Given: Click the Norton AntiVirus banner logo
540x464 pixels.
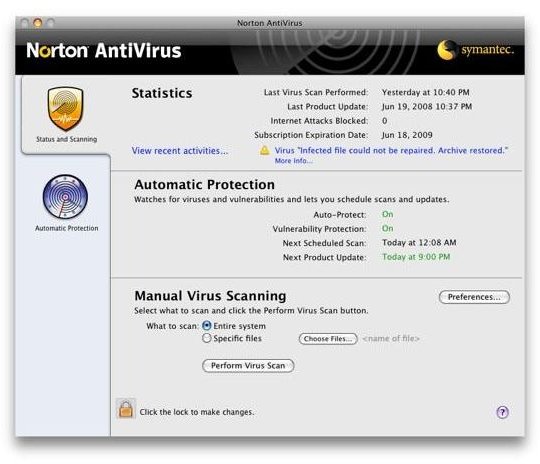Looking at the screenshot, I should click(104, 50).
